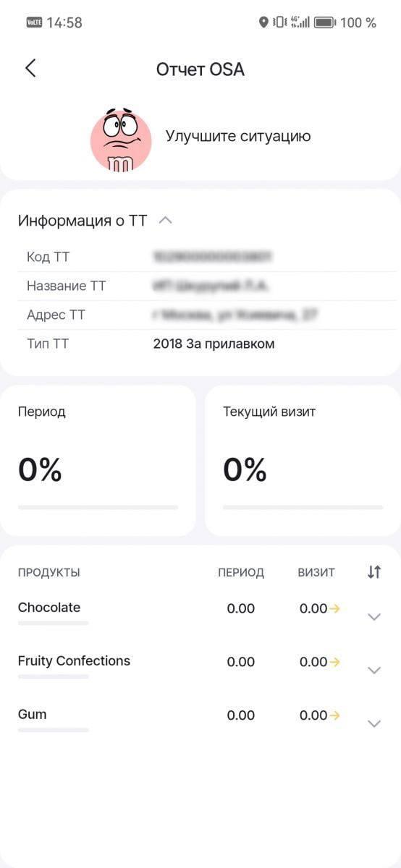Sort by the ВИЗИТ column header

coord(316,573)
